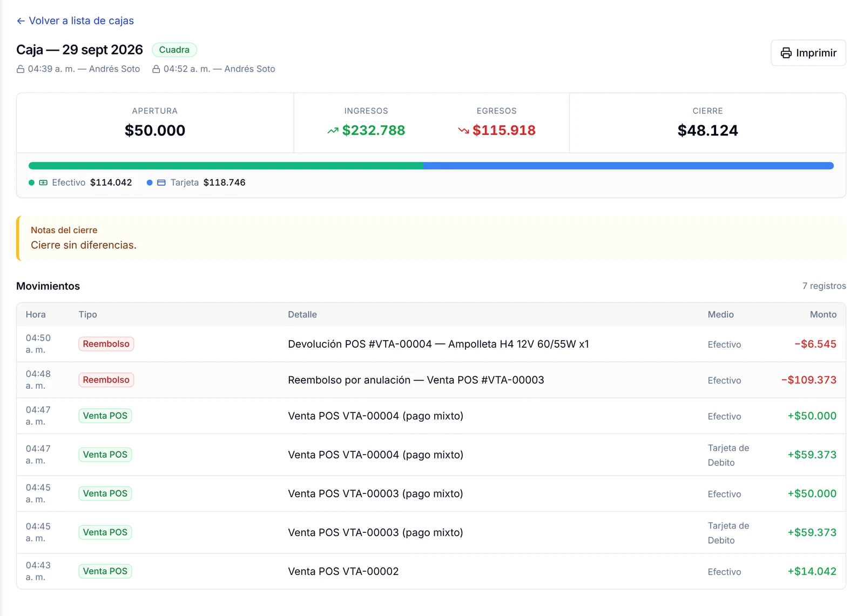
Task: Click the Reembolso badge in the 04:50 row
Action: pos(106,344)
